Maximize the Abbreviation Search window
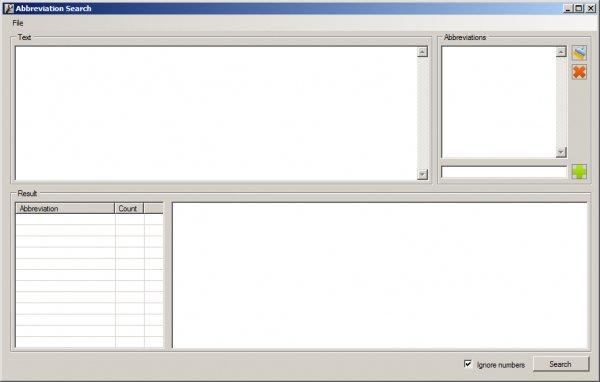The width and height of the screenshot is (600, 382). point(579,8)
